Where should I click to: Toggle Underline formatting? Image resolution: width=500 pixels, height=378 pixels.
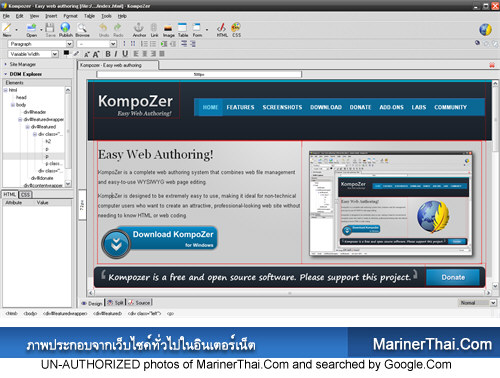coord(125,54)
